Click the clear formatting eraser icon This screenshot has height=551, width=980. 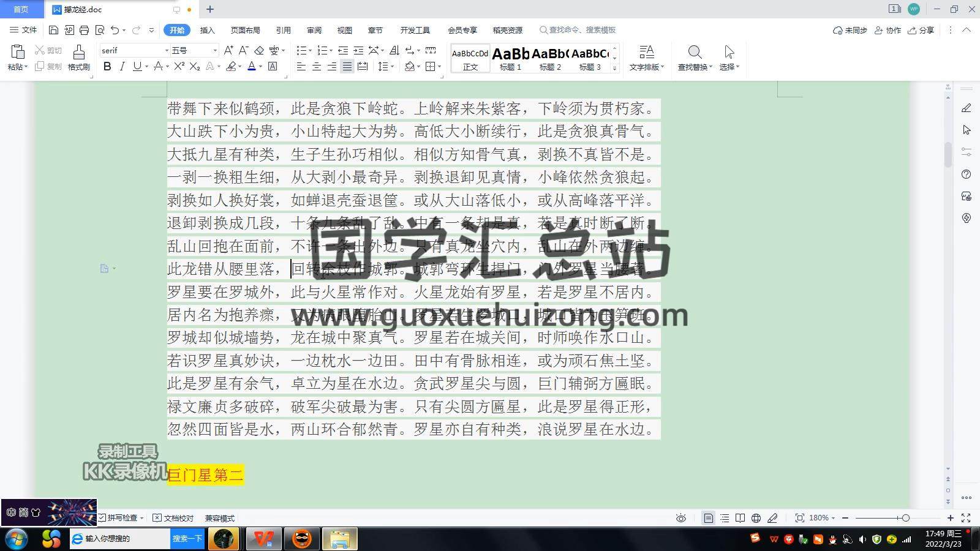259,50
